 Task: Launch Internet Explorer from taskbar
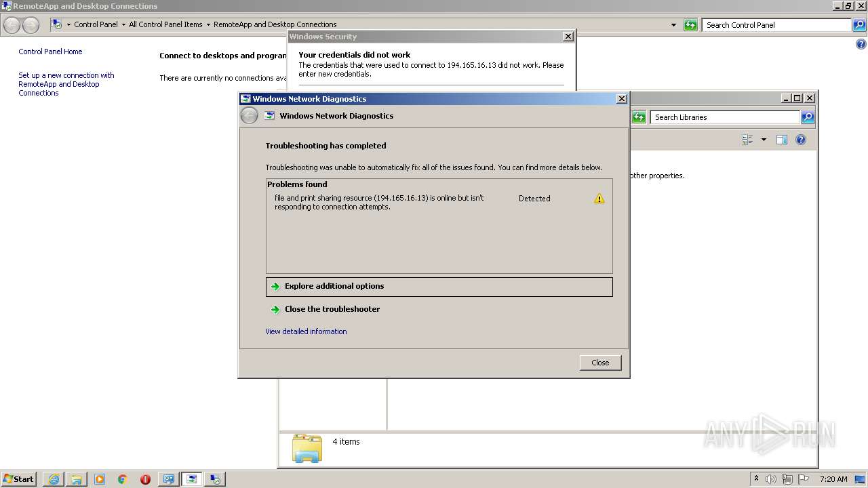click(54, 479)
